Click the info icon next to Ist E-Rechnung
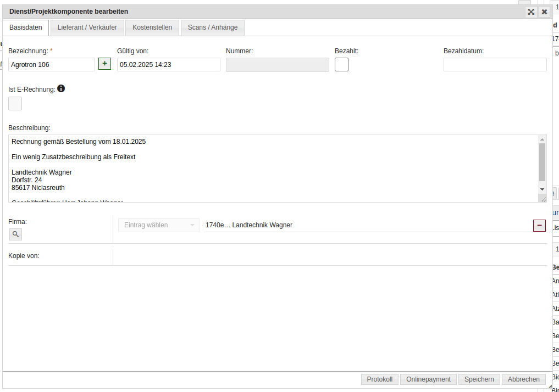 point(61,88)
